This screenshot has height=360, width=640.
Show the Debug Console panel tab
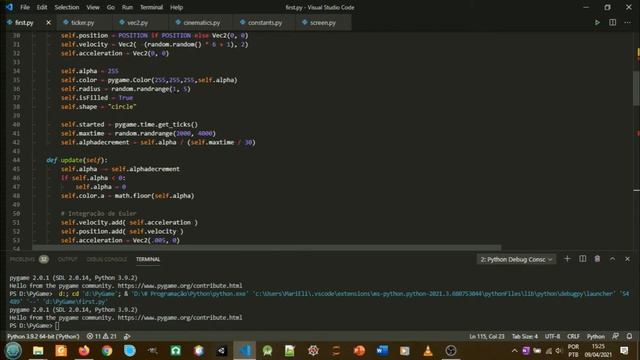[107, 259]
